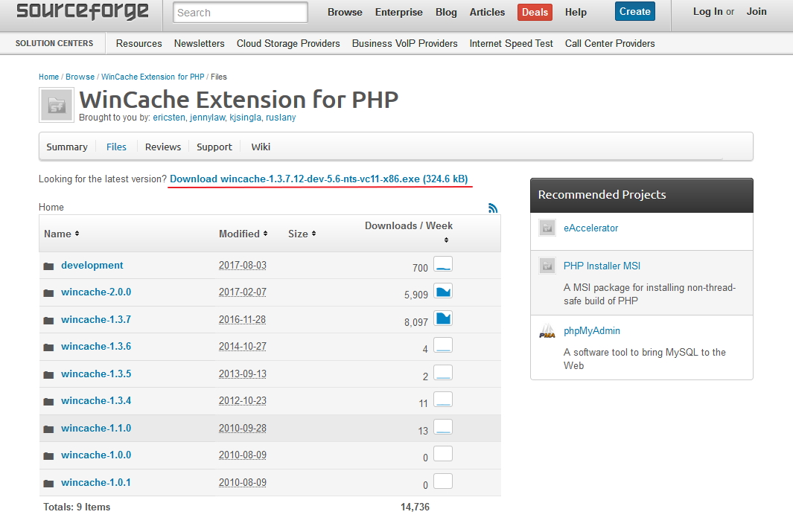Click the red Deals button
The width and height of the screenshot is (793, 532).
535,12
